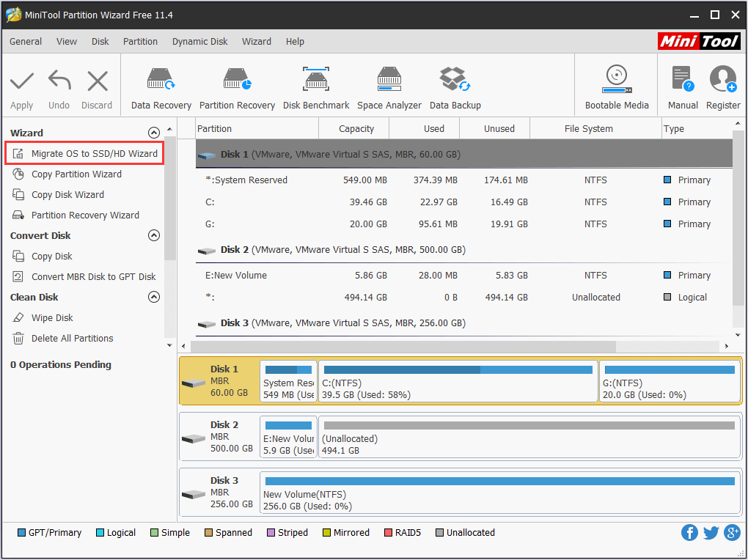748x560 pixels.
Task: Click the Register icon
Action: 722,88
